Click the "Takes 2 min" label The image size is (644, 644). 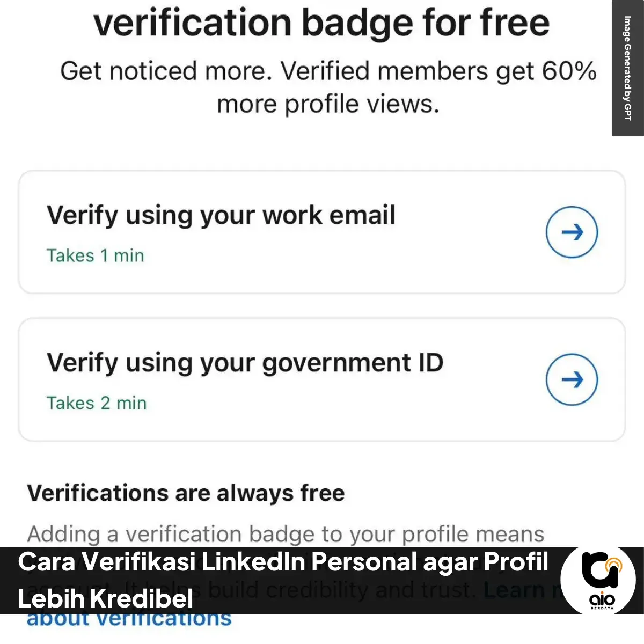96,403
